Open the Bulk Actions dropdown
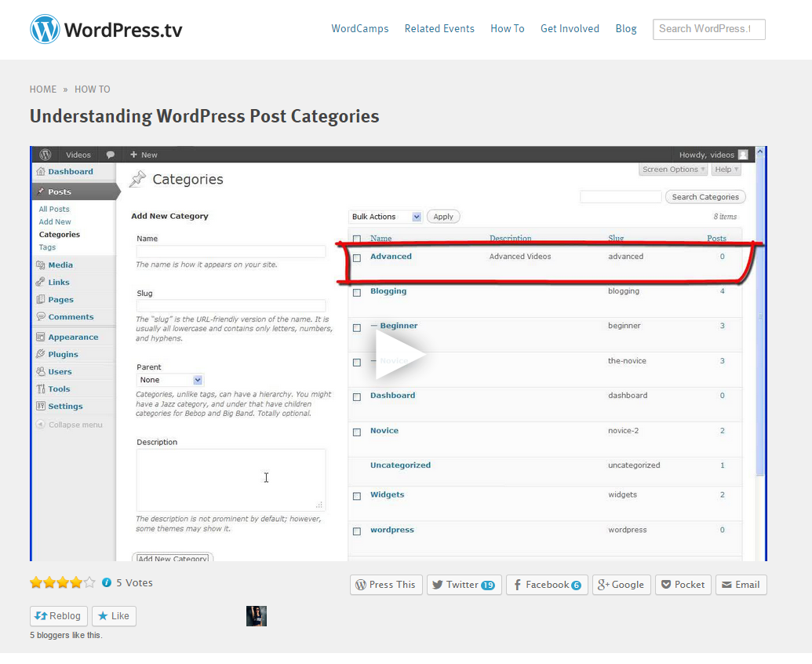Image resolution: width=812 pixels, height=664 pixels. (x=386, y=217)
